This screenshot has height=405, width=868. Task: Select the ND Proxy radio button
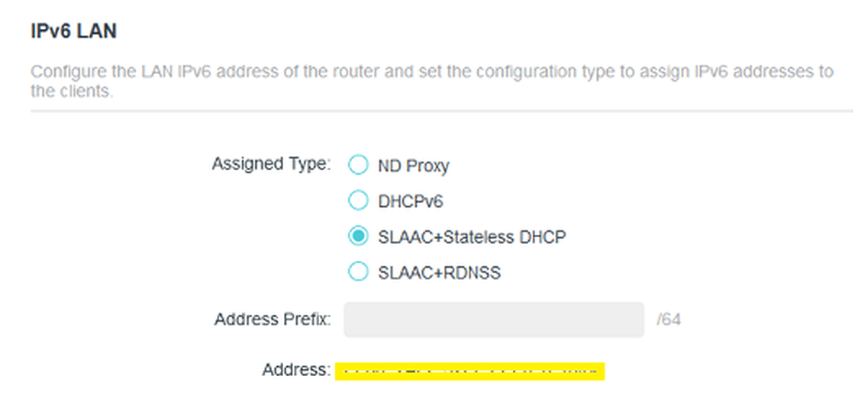click(x=358, y=165)
